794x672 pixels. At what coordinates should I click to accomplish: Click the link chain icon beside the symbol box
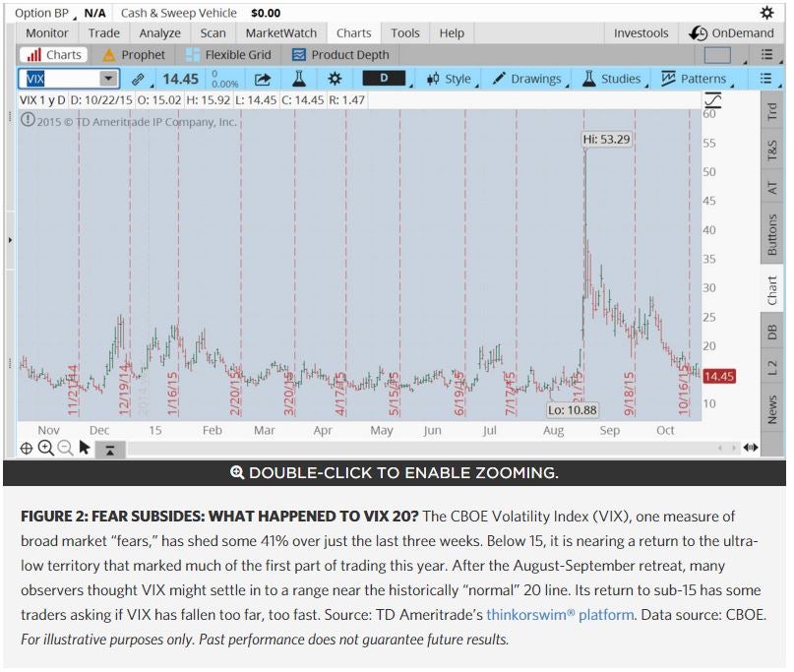pyautogui.click(x=137, y=80)
